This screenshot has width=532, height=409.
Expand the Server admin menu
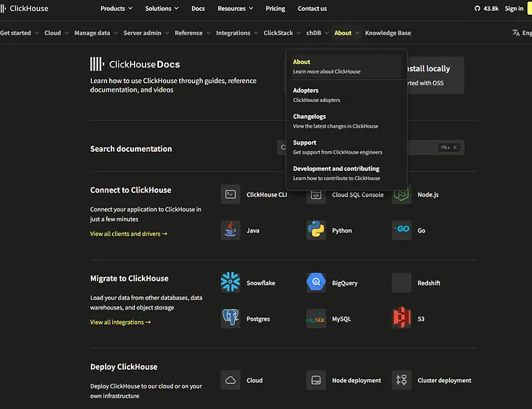tap(147, 33)
